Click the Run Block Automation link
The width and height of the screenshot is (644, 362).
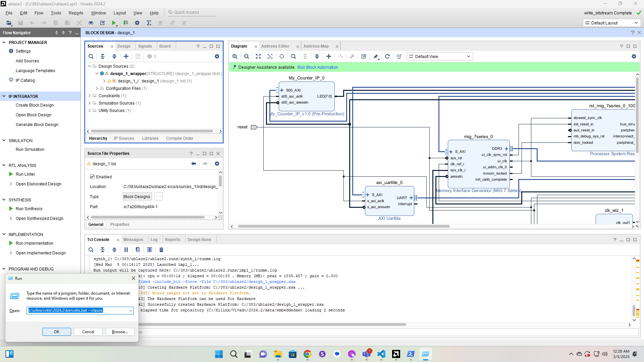(x=317, y=67)
